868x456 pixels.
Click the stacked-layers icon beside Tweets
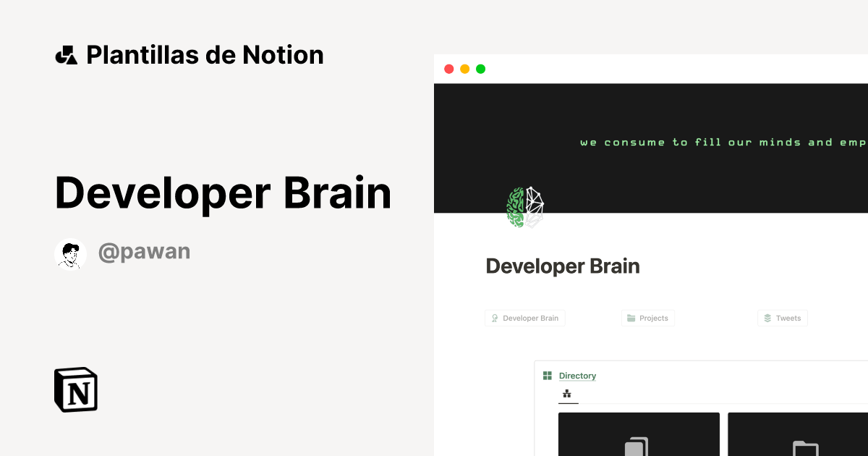tap(767, 318)
